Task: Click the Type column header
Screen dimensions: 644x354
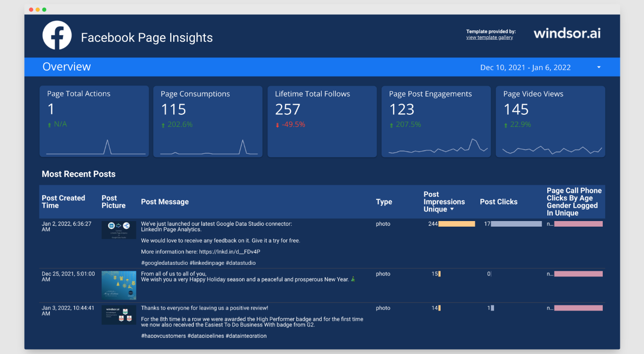Action: coord(384,201)
